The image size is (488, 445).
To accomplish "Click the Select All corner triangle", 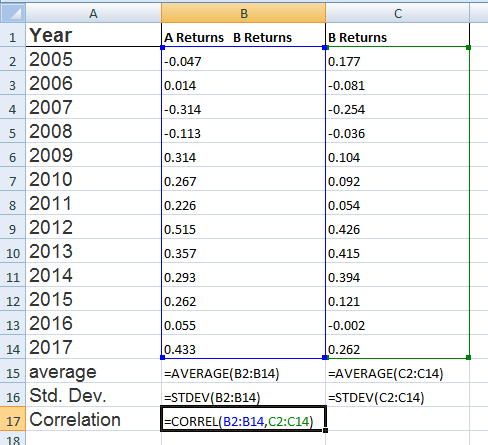I will pyautogui.click(x=13, y=13).
